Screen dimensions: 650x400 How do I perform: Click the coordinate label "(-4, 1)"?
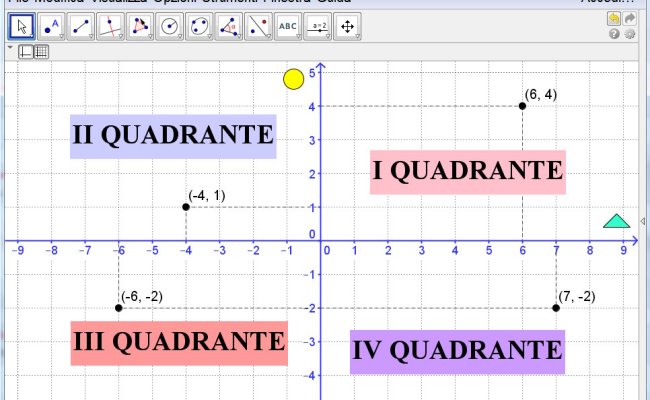click(207, 195)
